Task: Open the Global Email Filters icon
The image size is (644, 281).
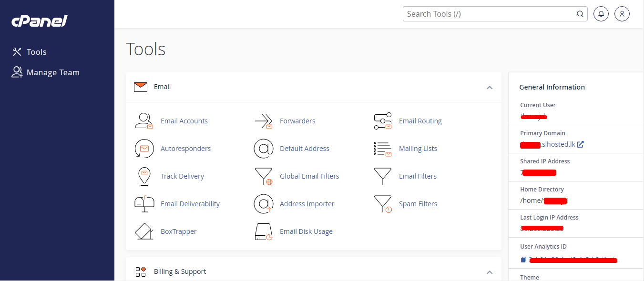Action: pos(263,176)
